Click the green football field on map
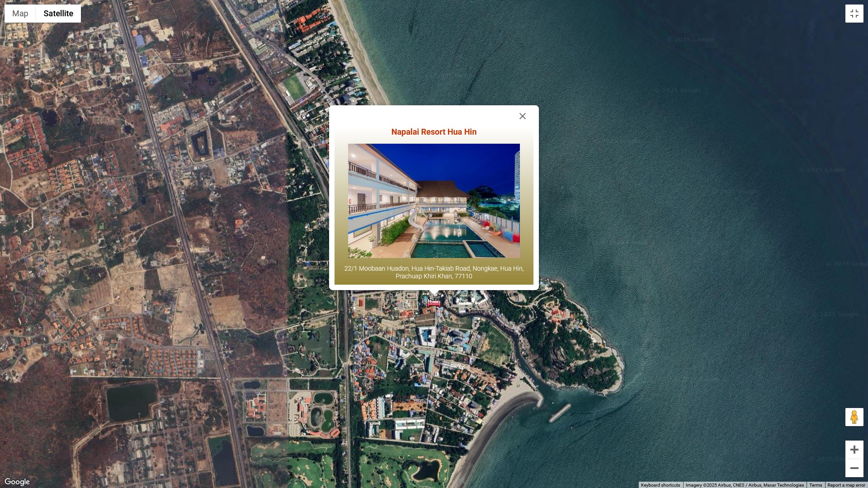The image size is (868, 488). point(294,87)
